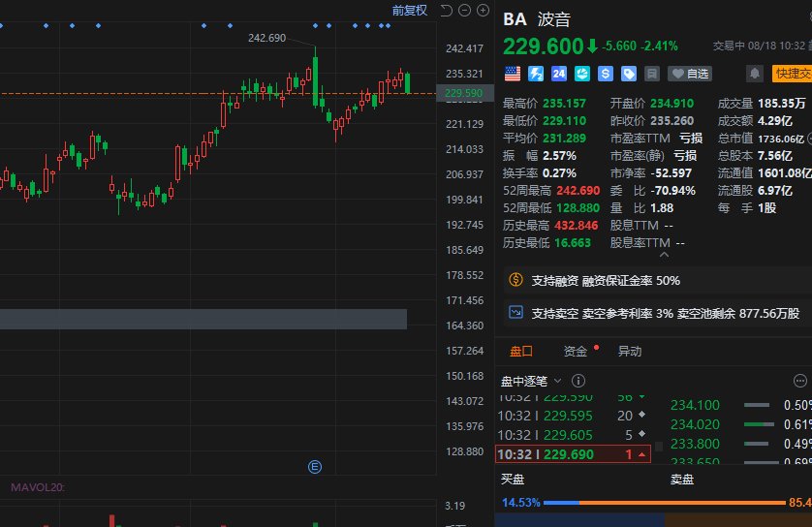Open the 盘中逐笔 dropdown
The height and width of the screenshot is (527, 812).
531,381
